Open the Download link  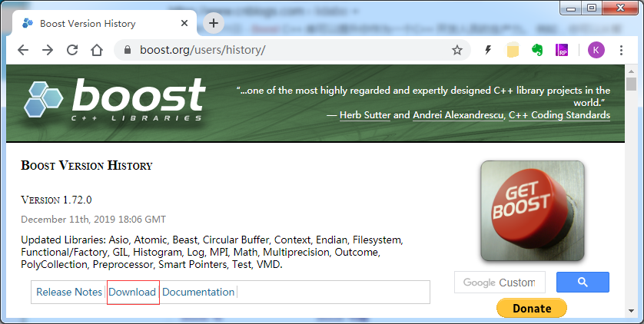click(x=132, y=292)
